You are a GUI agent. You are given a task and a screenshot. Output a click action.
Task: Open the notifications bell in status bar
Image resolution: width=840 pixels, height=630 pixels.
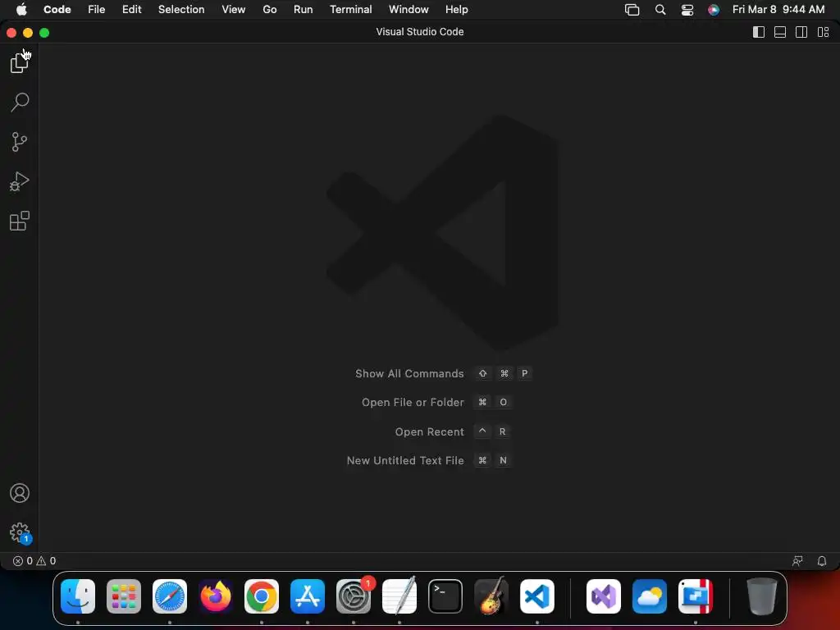821,561
